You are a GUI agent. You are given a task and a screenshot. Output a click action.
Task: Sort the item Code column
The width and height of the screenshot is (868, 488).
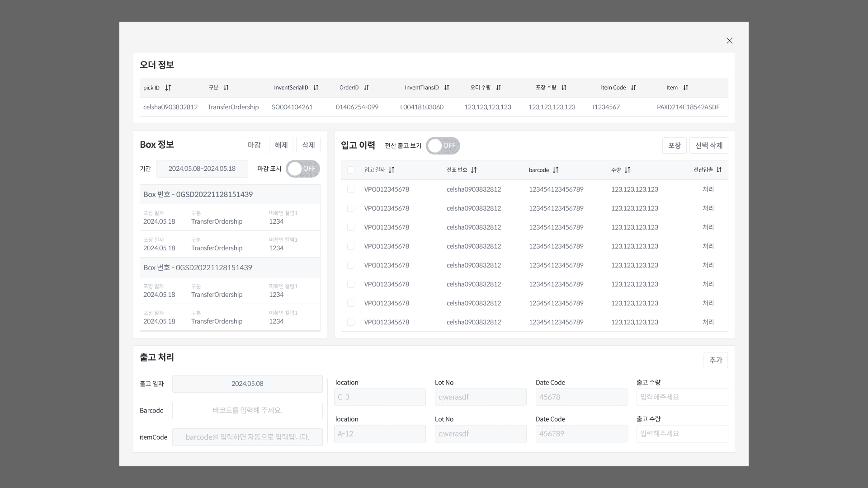(x=633, y=88)
